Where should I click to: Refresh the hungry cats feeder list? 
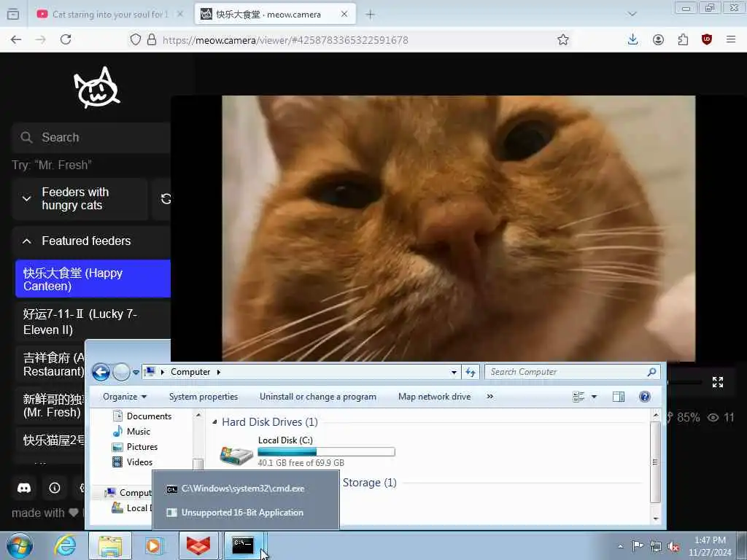166,198
